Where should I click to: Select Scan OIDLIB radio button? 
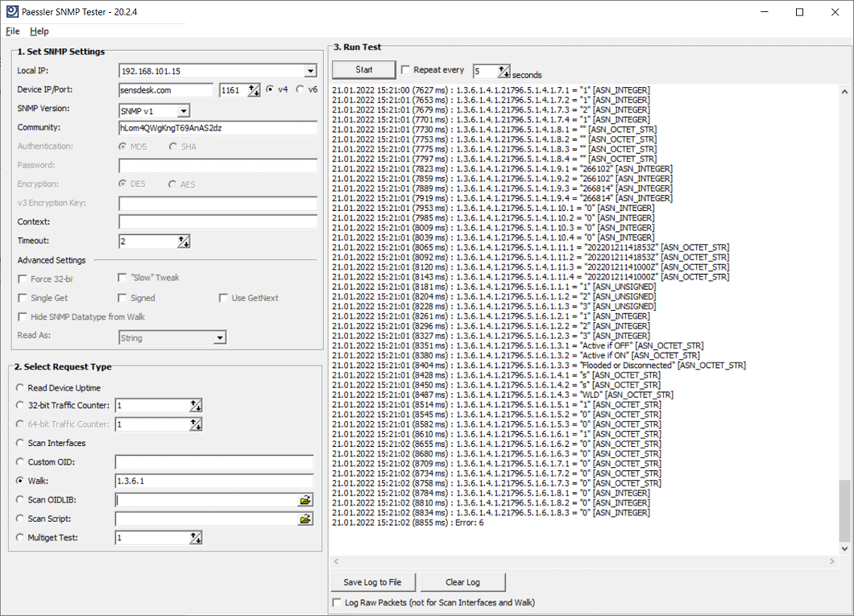pyautogui.click(x=20, y=499)
